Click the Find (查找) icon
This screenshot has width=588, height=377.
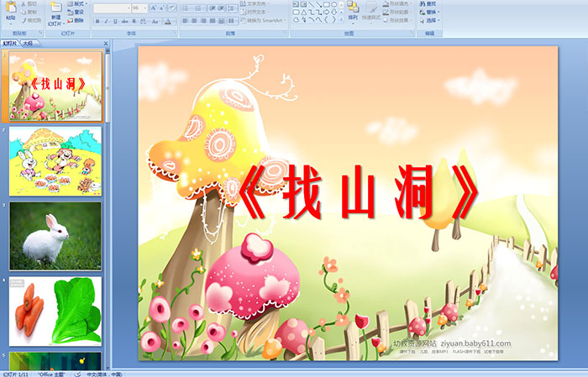[430, 3]
